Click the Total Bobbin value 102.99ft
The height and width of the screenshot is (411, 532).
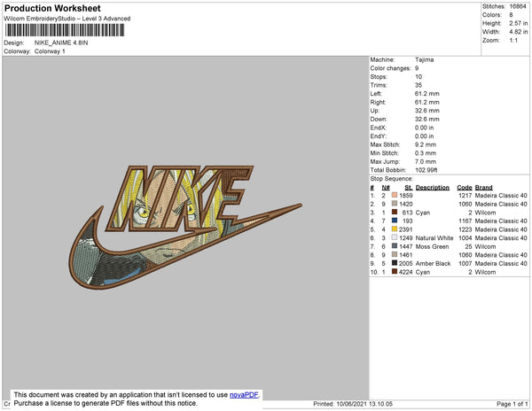pyautogui.click(x=426, y=170)
